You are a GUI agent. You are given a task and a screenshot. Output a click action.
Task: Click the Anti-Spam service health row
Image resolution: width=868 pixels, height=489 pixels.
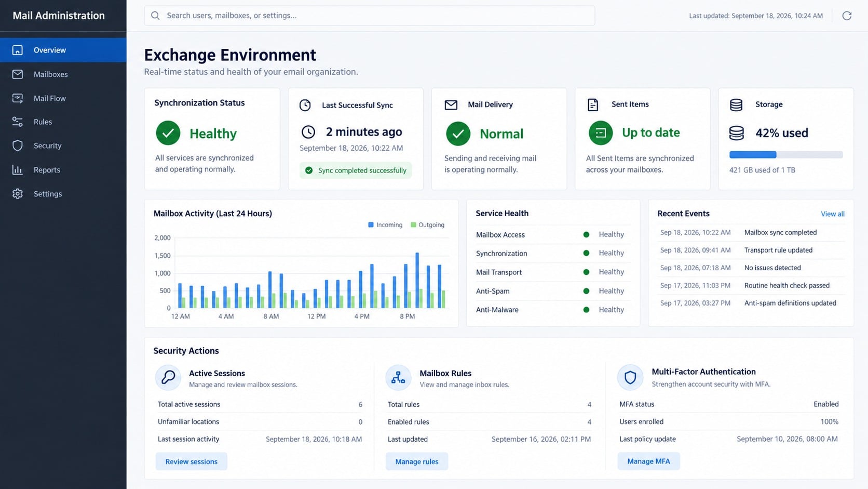pyautogui.click(x=552, y=291)
